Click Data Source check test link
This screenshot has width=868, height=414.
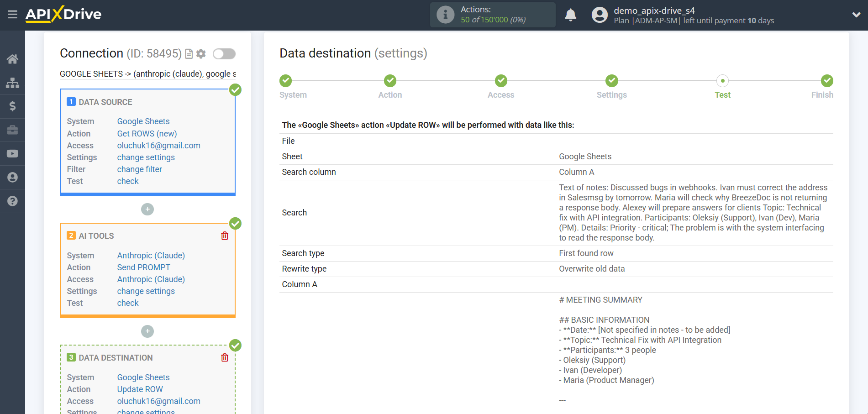(x=128, y=181)
